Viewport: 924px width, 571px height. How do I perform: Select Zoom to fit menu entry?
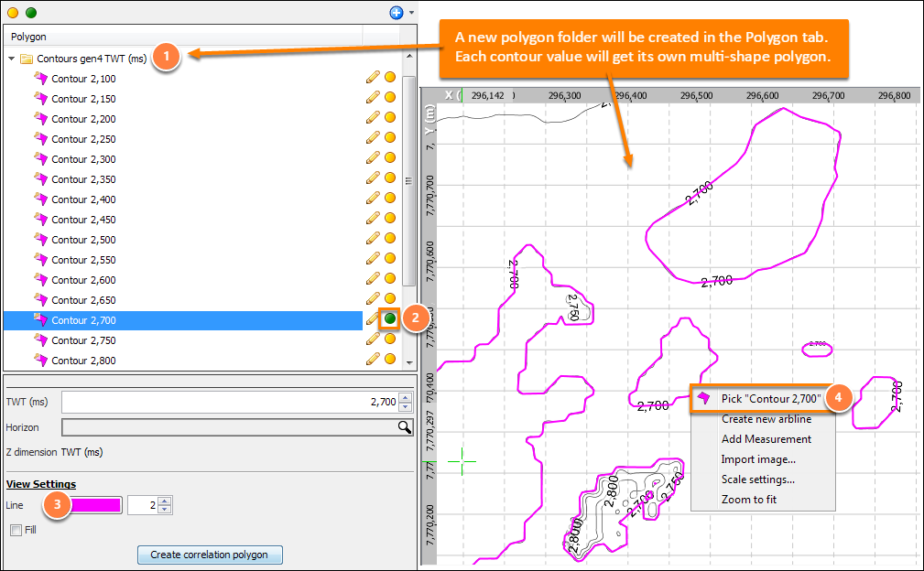(749, 500)
